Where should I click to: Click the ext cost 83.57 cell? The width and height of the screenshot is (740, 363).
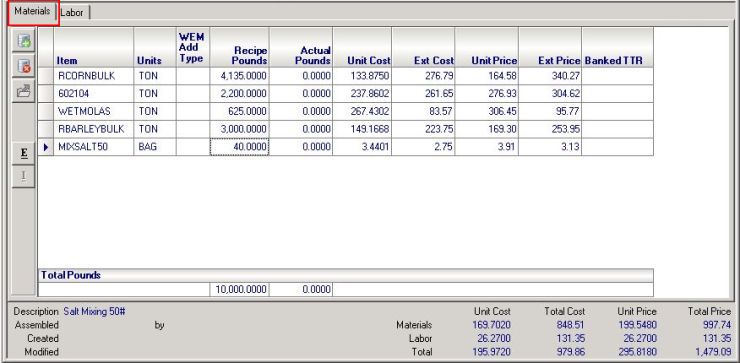[x=423, y=111]
